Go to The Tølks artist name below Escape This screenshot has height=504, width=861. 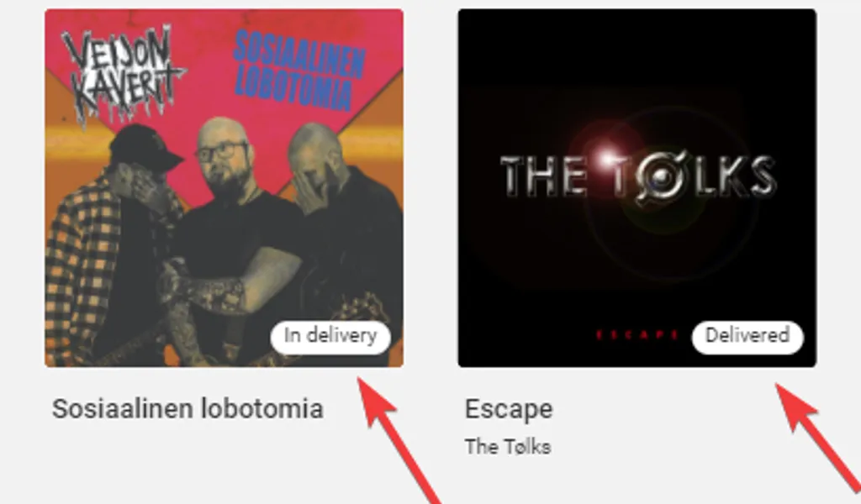click(x=508, y=447)
